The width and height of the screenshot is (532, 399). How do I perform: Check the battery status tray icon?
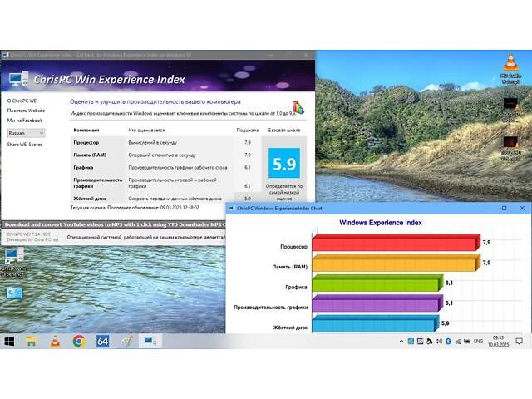tap(467, 342)
